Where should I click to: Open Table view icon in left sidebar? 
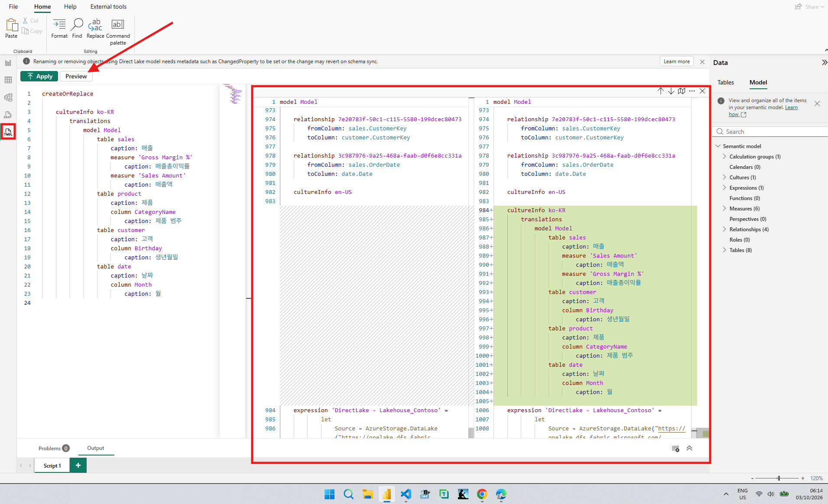click(x=8, y=80)
